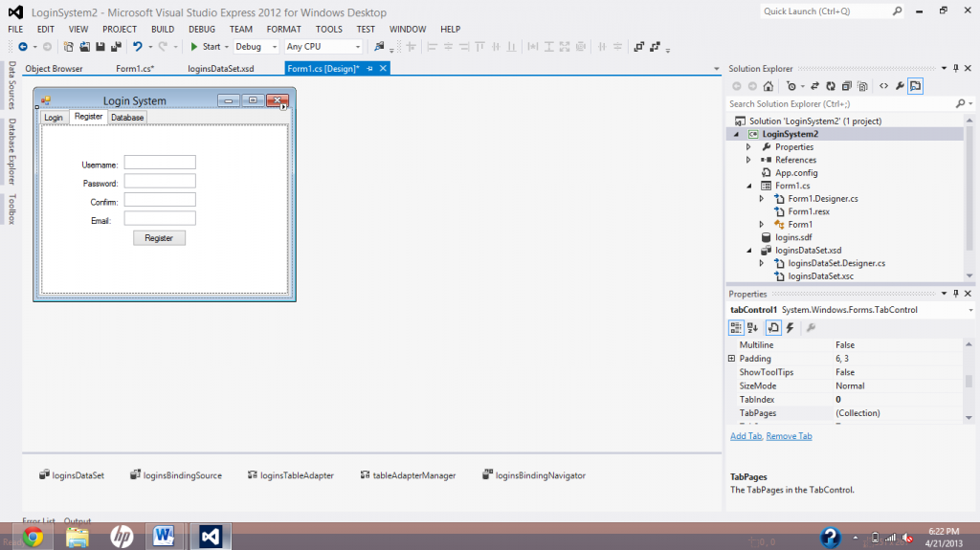Expand the References node in tree
980x550 pixels.
click(748, 160)
